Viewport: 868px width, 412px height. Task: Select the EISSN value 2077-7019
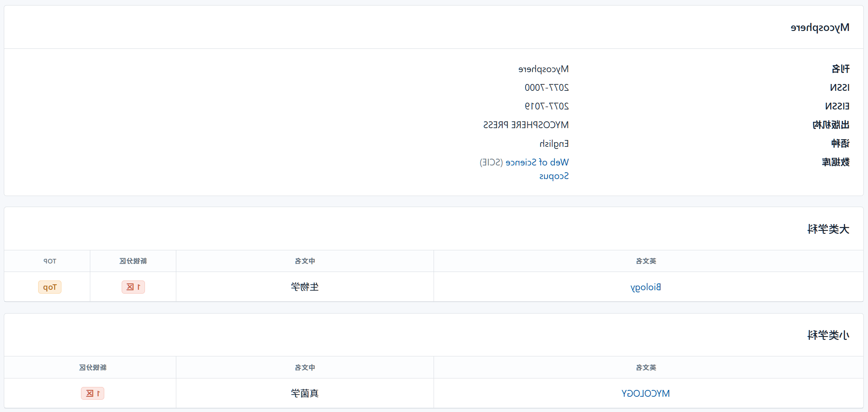[547, 106]
